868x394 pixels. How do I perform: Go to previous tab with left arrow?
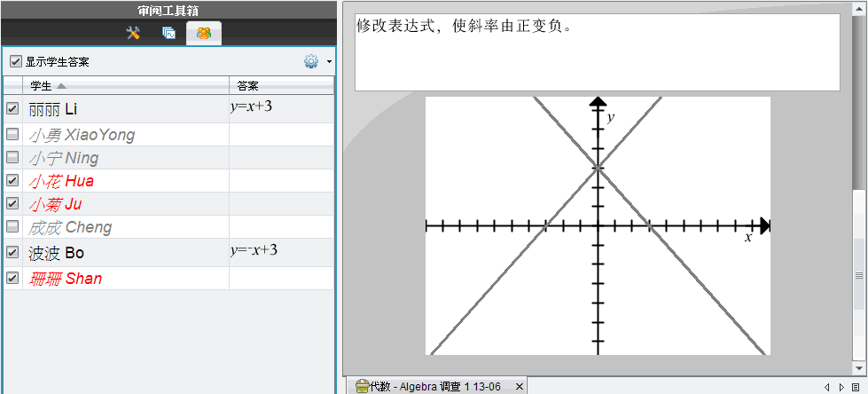pyautogui.click(x=826, y=387)
